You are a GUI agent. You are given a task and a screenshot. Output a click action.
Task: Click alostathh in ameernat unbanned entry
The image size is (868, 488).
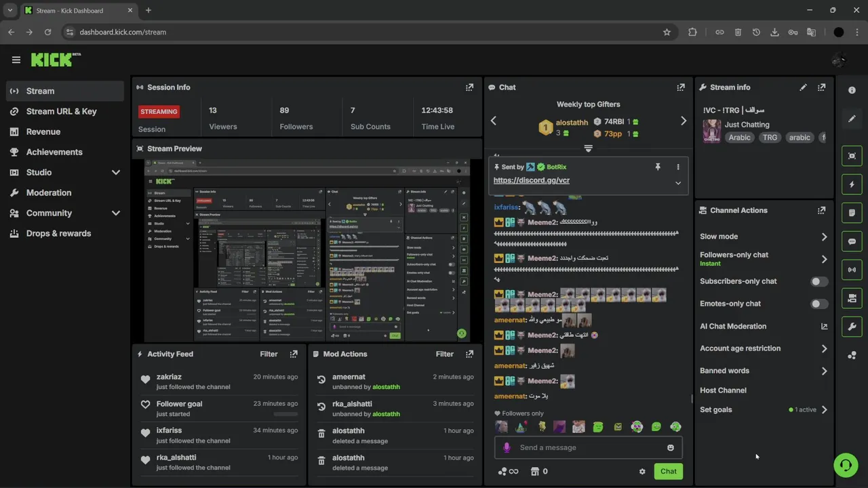(x=386, y=387)
